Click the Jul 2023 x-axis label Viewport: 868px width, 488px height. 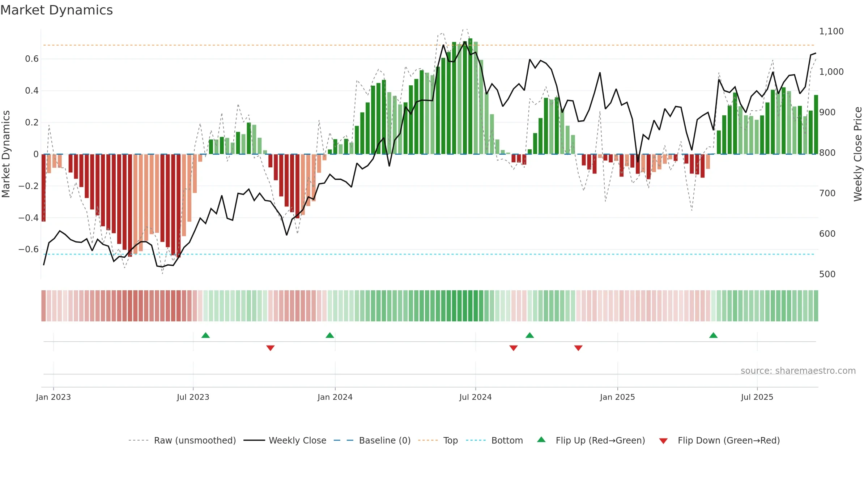[x=193, y=397]
